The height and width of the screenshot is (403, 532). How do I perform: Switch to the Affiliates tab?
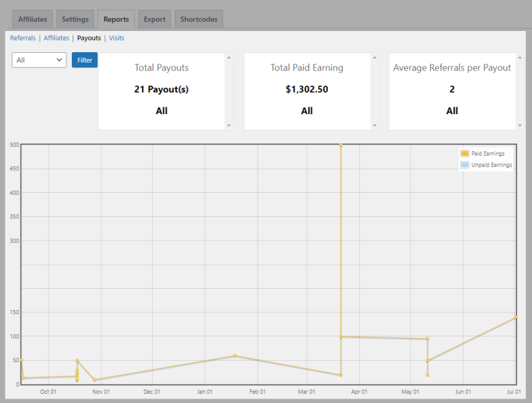(32, 19)
